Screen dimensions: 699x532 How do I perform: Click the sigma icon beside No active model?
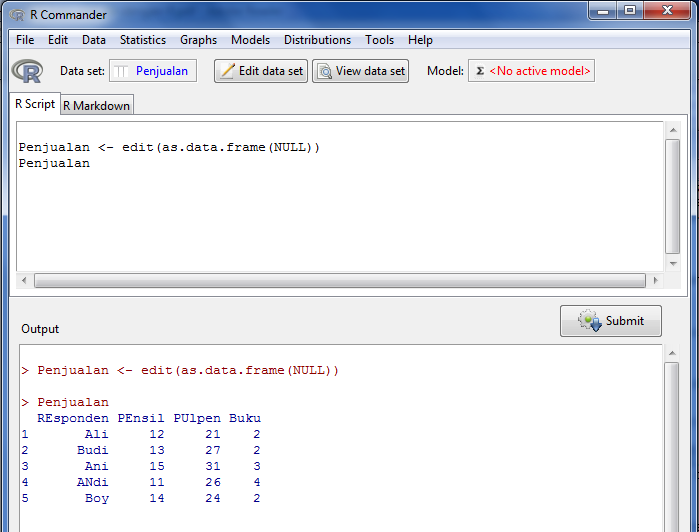coord(480,71)
